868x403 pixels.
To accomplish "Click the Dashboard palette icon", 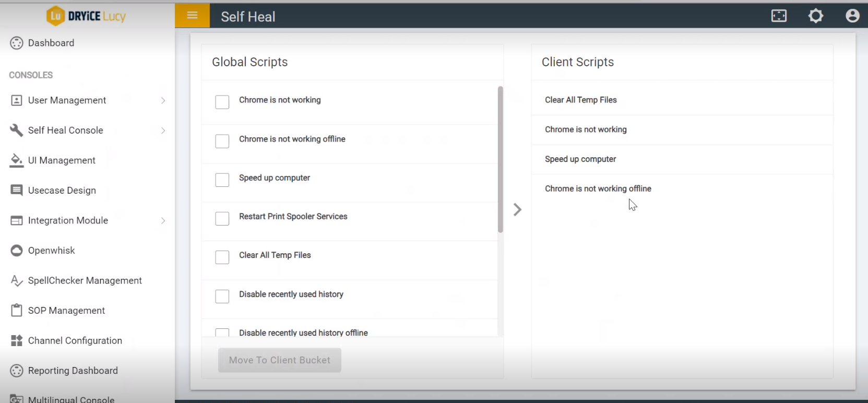I will tap(17, 43).
